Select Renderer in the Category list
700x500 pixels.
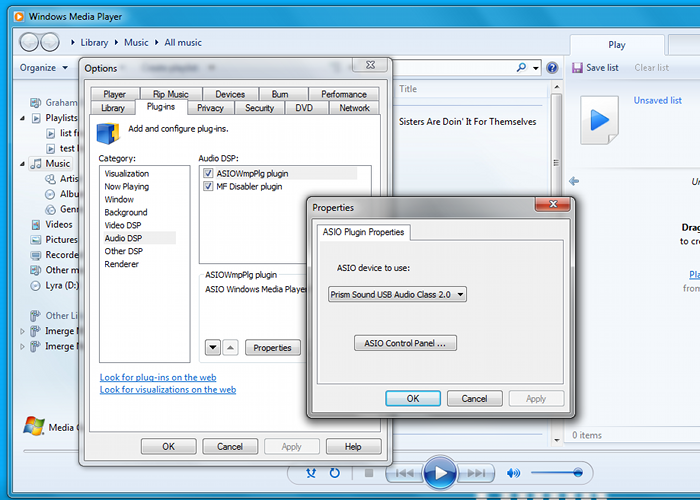[x=121, y=264]
